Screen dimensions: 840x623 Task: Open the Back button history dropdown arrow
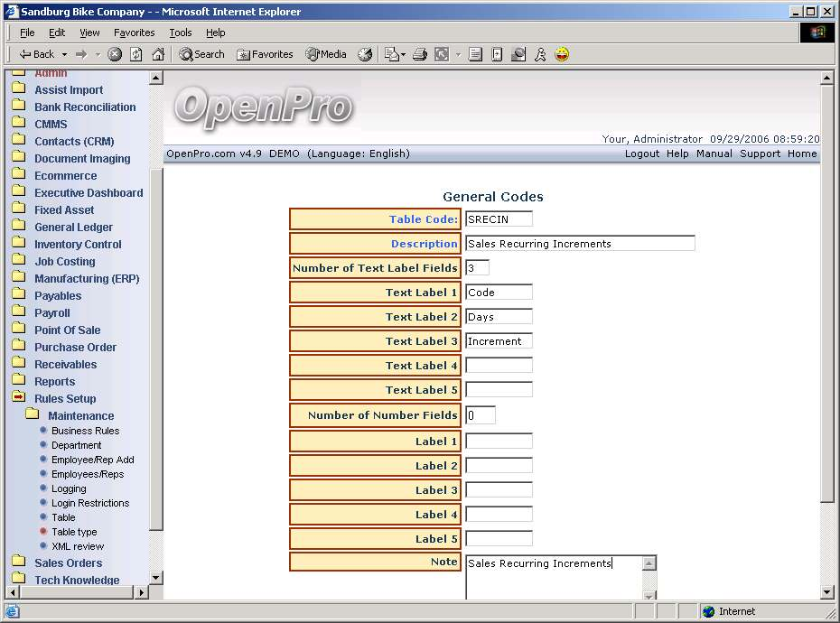click(63, 54)
